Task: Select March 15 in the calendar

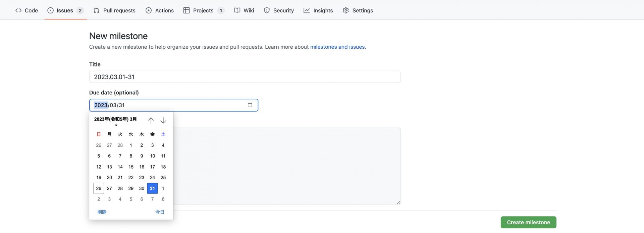Action: coord(131,167)
